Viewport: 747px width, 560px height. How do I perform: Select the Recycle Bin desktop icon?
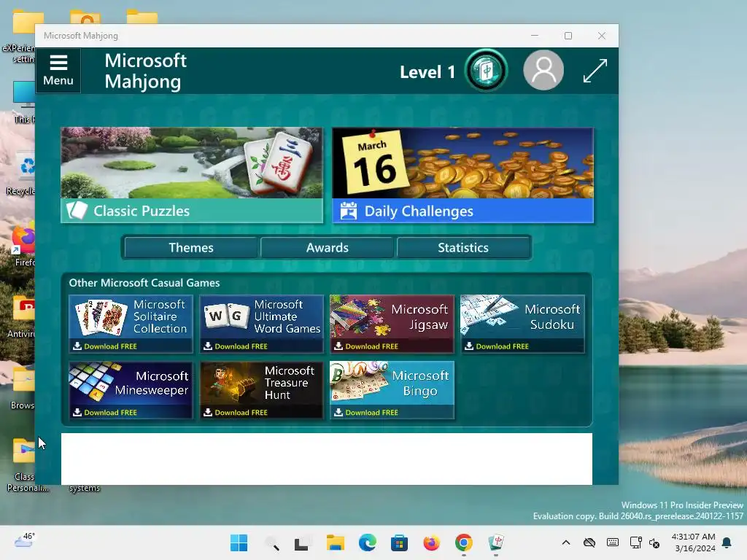[21, 174]
